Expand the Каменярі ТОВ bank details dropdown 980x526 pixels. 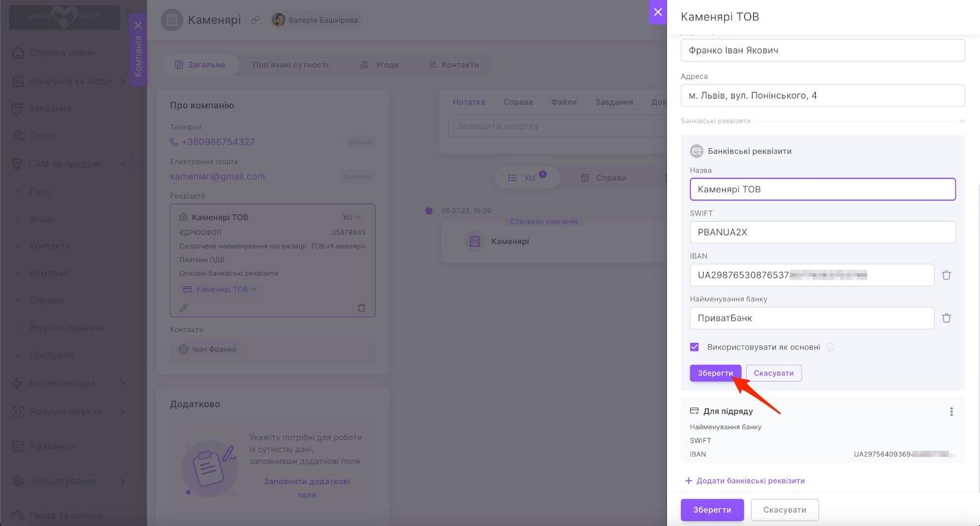pos(220,289)
